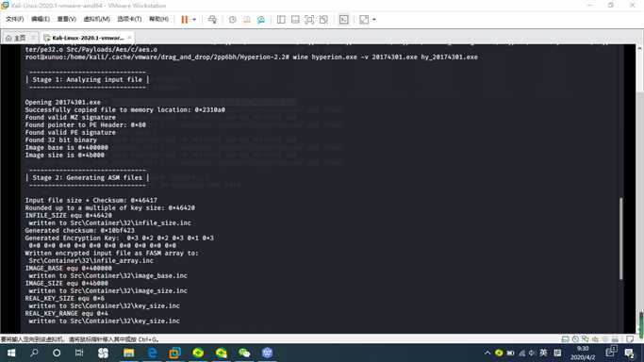Click the 'REAL_KEY_RANGE equ 0x4' line
This screenshot has width=644, height=362.
tap(66, 314)
